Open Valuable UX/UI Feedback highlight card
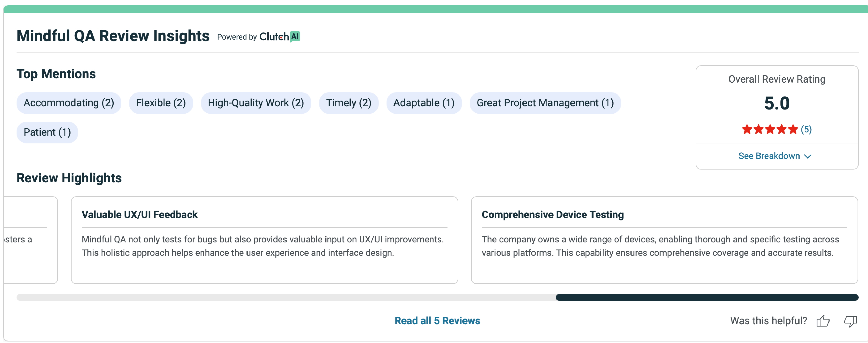The width and height of the screenshot is (868, 343). pos(264,240)
